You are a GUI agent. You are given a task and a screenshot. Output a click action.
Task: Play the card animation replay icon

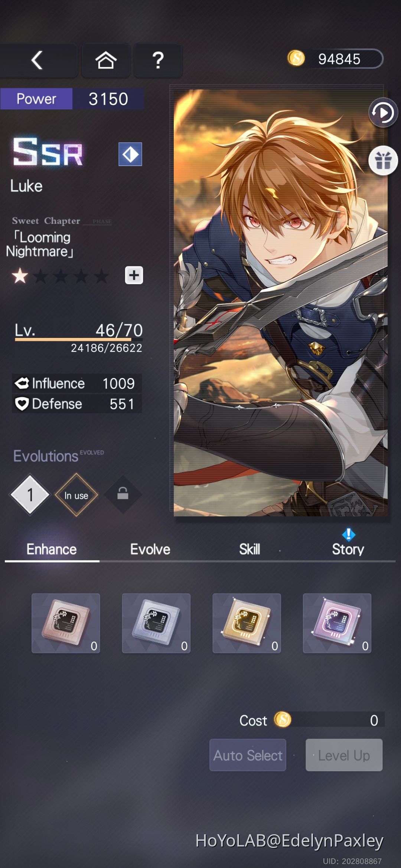pos(383,112)
